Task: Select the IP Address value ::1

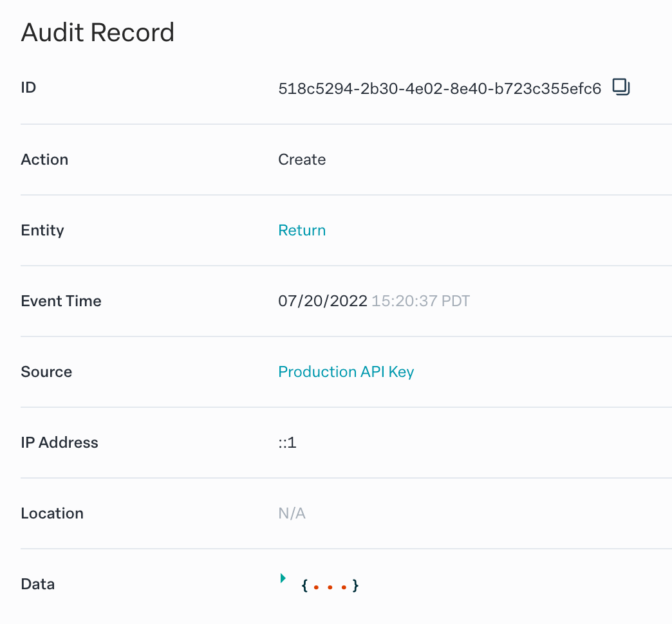Action: point(287,442)
